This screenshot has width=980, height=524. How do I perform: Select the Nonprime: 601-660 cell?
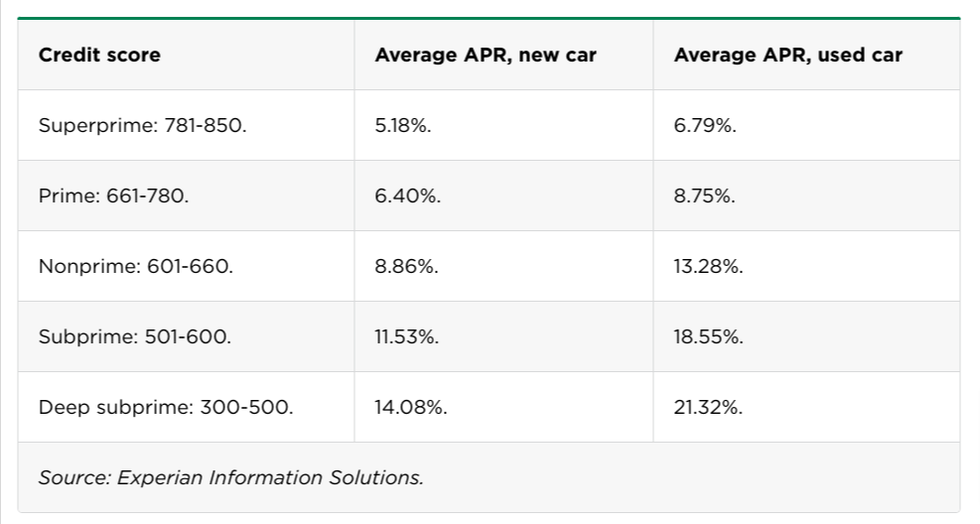tap(135, 267)
